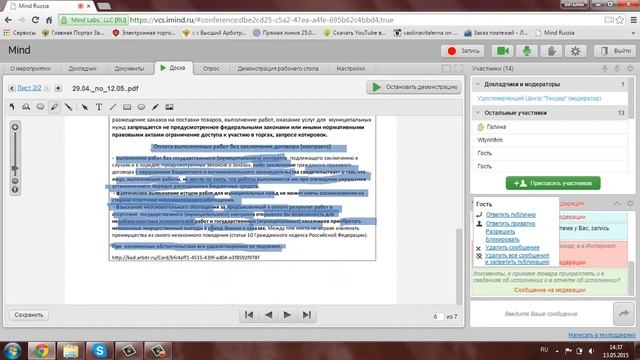This screenshot has height=360, width=640.
Task: Click the browser reload button
Action: click(x=36, y=20)
